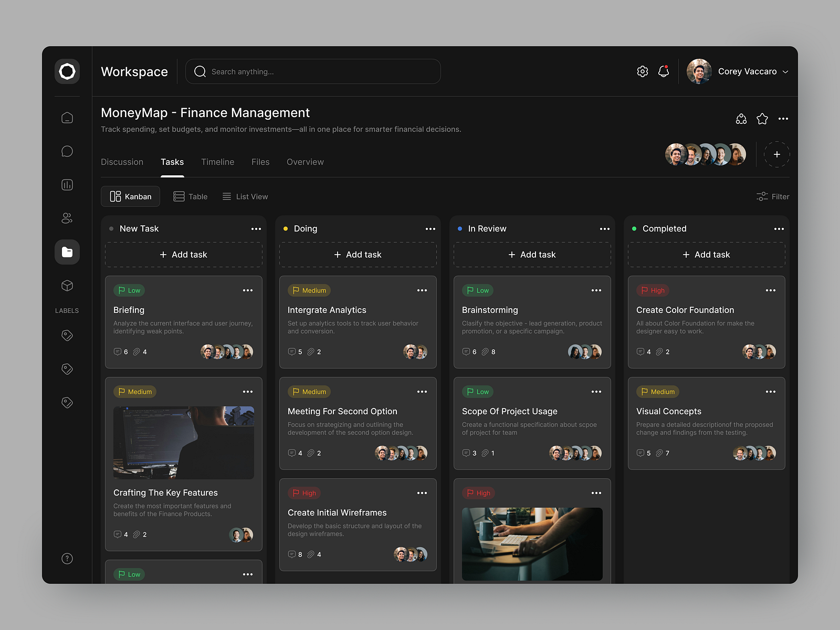Open the notifications bell icon
Screen dimensions: 840x630
[664, 71]
